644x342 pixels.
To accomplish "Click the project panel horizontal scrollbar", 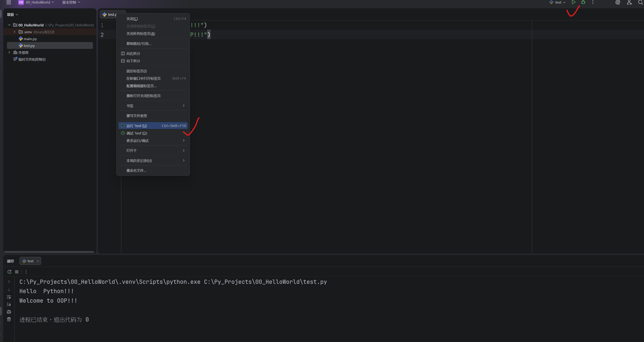I will tap(49, 252).
